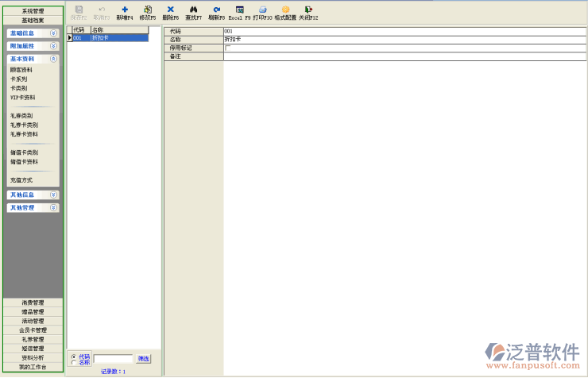Click the 删除 (Delete) X icon
The width and height of the screenshot is (588, 378).
pos(170,10)
